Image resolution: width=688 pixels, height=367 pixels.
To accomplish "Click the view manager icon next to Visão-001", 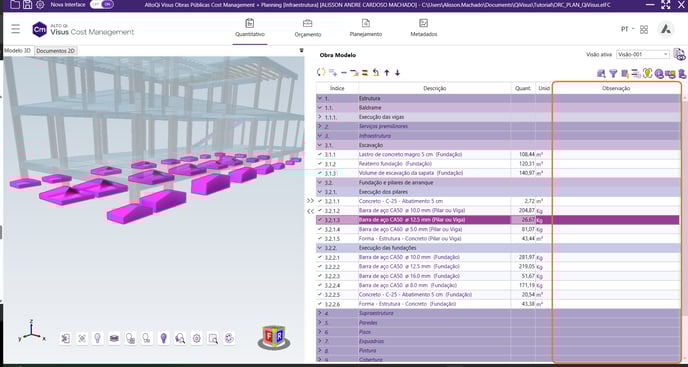I will [679, 54].
